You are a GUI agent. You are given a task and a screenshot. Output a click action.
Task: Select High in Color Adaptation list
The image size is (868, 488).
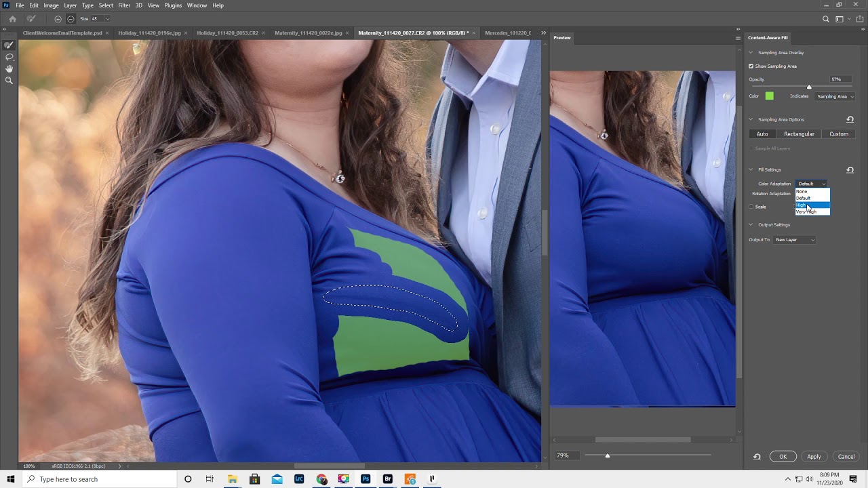[x=812, y=205]
